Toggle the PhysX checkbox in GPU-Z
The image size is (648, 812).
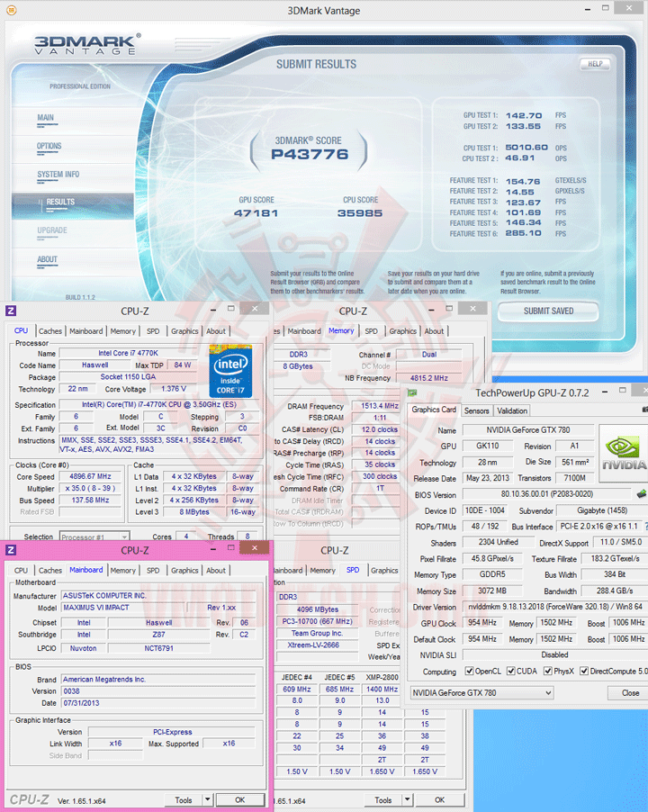547,672
